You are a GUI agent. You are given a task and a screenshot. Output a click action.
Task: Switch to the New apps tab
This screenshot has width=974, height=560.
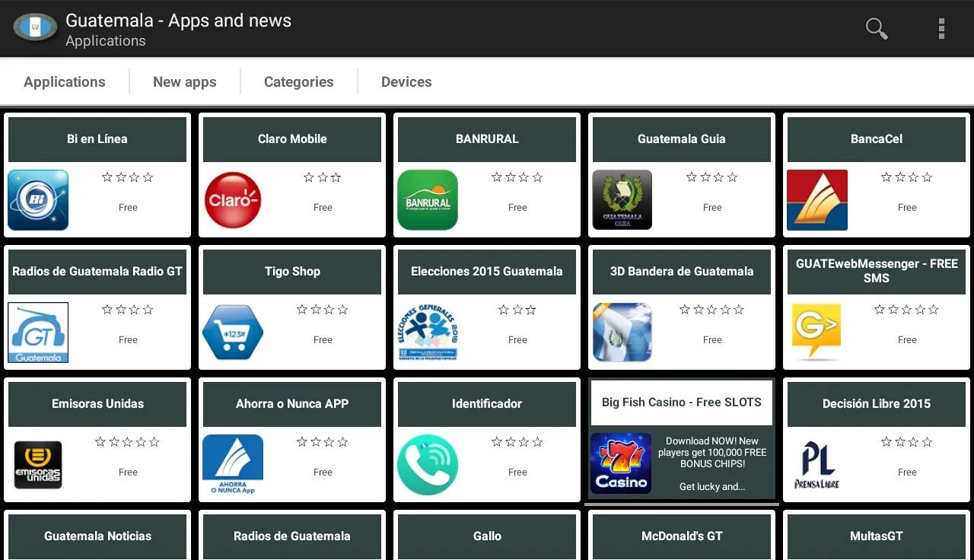(185, 81)
